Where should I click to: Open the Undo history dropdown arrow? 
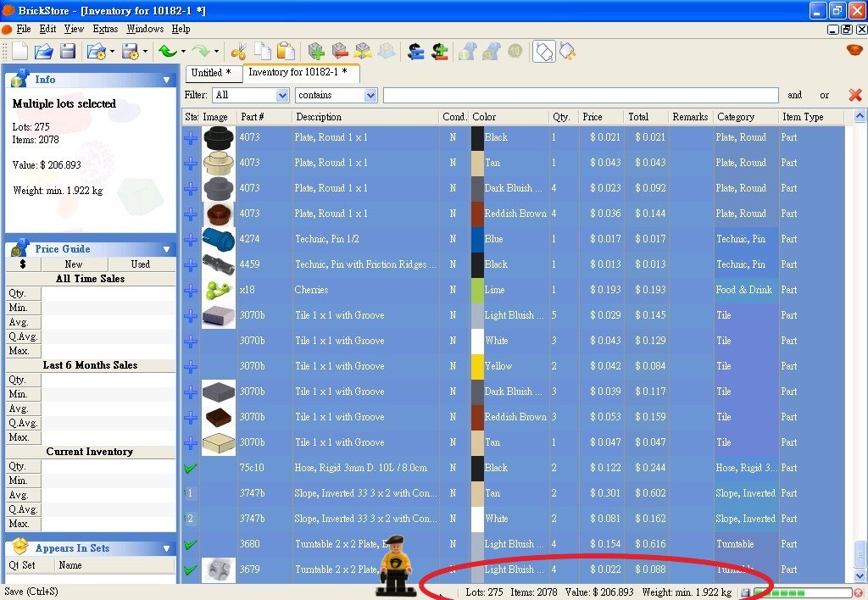(183, 52)
